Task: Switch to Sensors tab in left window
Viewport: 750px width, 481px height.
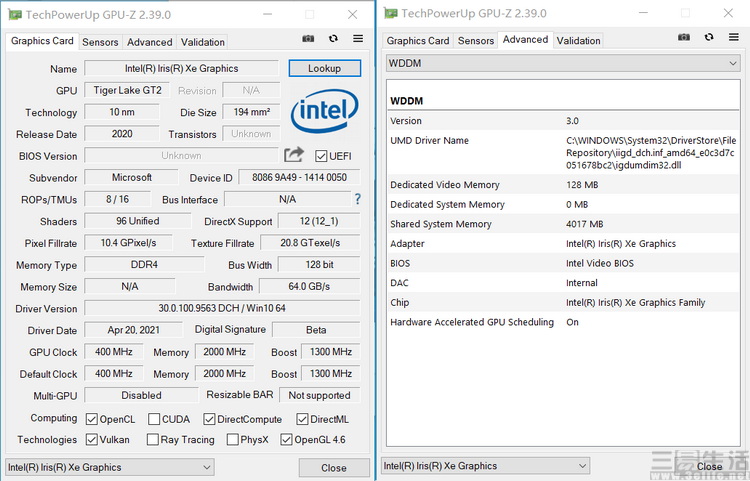Action: click(x=100, y=42)
